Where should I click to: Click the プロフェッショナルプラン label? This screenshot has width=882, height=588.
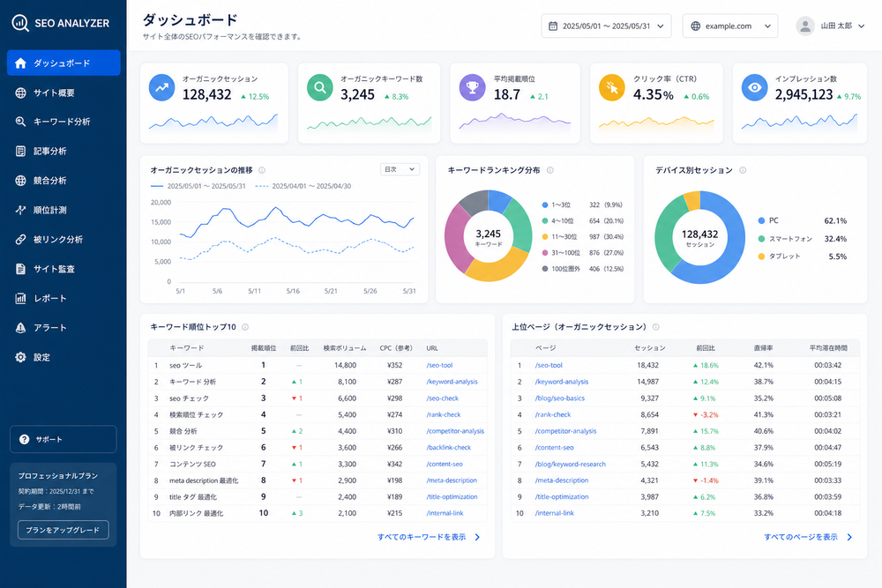58,476
